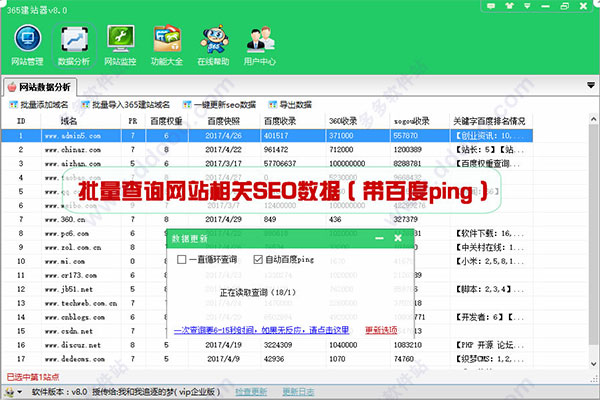Uncheck the 自动百度ping checkbox

[x=258, y=260]
